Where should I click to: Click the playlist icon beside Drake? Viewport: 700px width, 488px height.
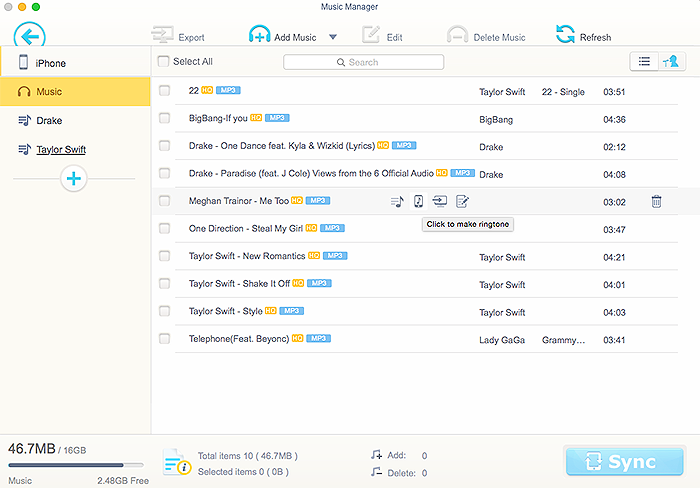pos(25,121)
